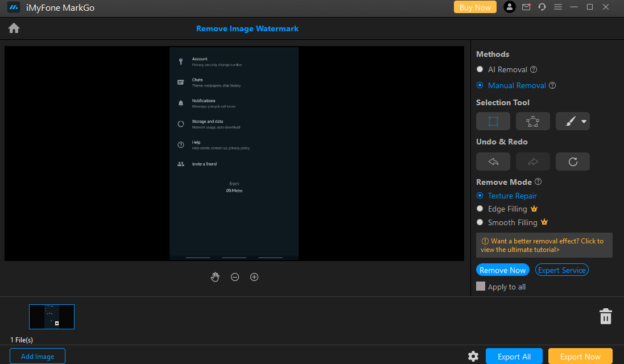Zoom out of the image preview
Screen dimensions: 624x364
(x=235, y=277)
